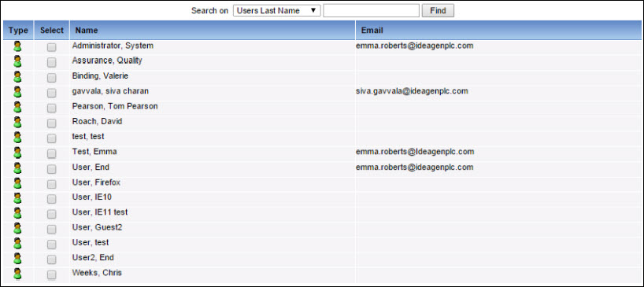Tick the Pearson, Tom Pearson checkbox
Image resolution: width=644 pixels, height=287 pixels.
pyautogui.click(x=51, y=109)
